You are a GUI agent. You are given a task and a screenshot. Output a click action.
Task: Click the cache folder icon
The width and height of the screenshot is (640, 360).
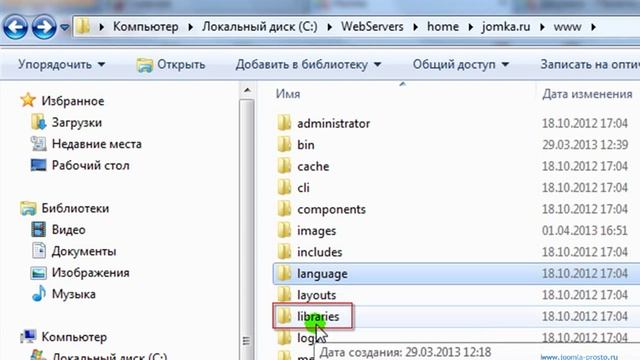(x=284, y=166)
